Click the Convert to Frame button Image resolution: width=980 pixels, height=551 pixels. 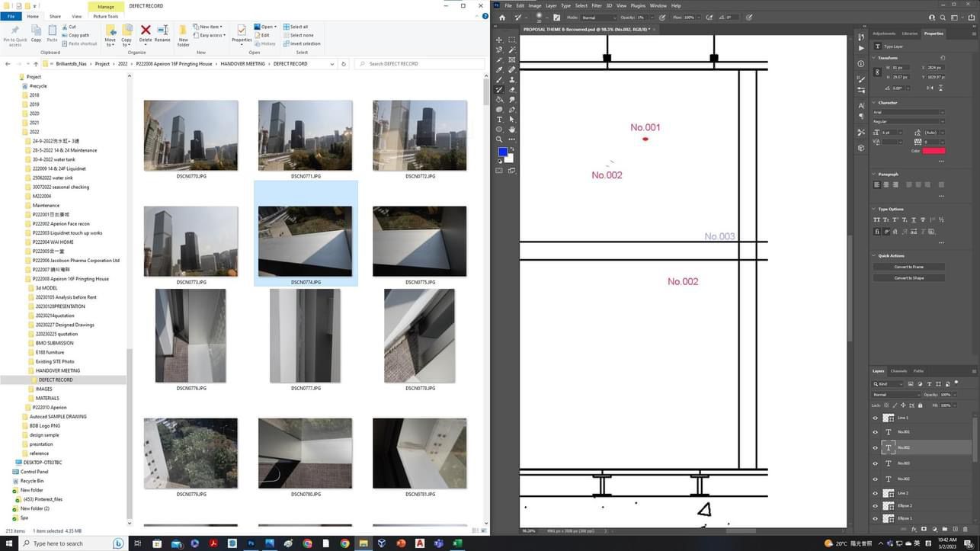coord(908,267)
